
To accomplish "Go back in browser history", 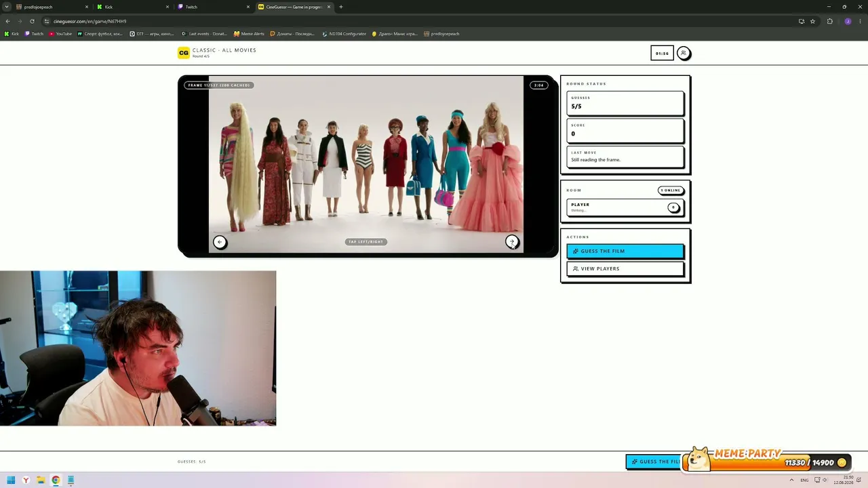I will (x=7, y=21).
